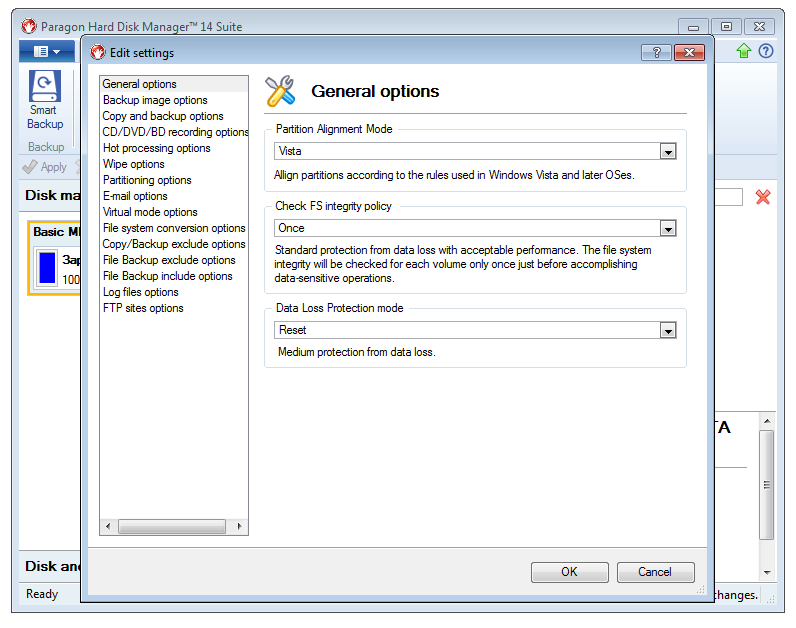This screenshot has height=628, width=796.
Task: Click the red X icon in main window
Action: pyautogui.click(x=762, y=197)
